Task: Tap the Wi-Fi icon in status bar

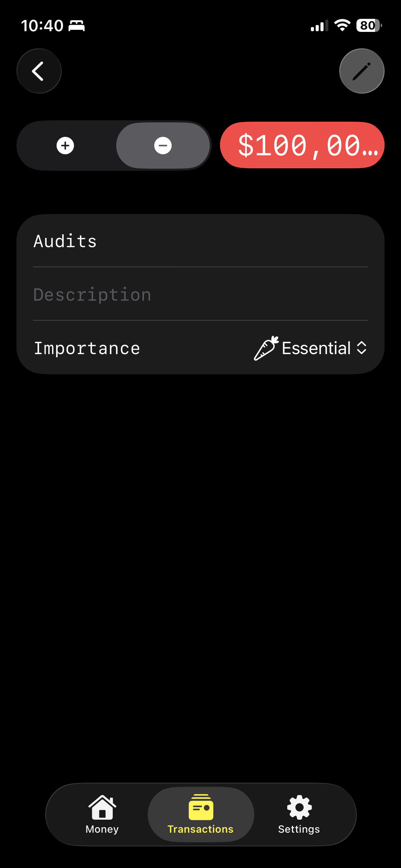Action: (342, 25)
